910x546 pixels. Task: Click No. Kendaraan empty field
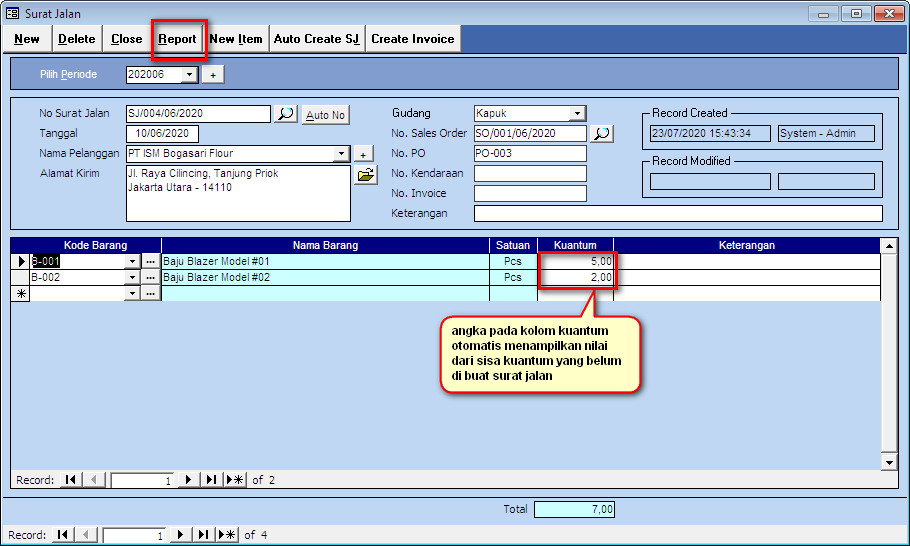point(530,173)
